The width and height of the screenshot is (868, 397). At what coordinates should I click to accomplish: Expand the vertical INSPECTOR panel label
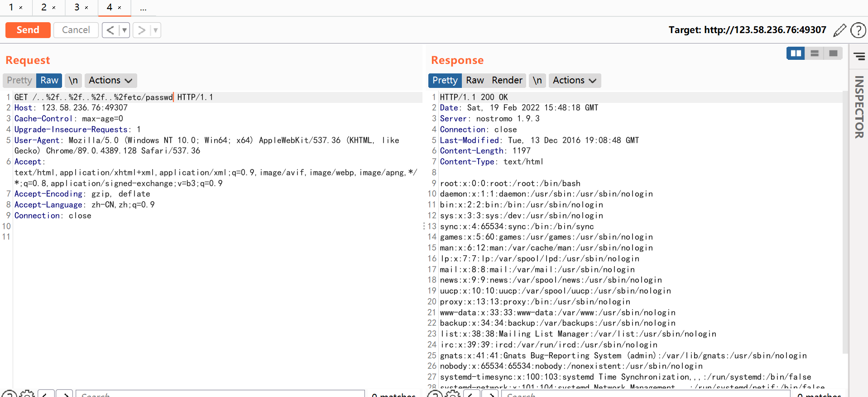[859, 107]
